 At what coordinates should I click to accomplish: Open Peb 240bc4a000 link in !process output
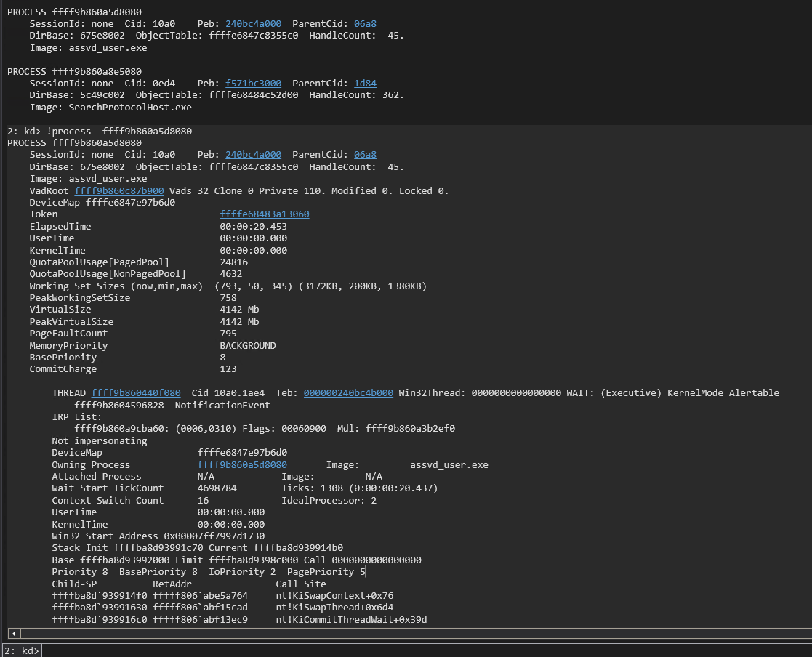pyautogui.click(x=253, y=155)
